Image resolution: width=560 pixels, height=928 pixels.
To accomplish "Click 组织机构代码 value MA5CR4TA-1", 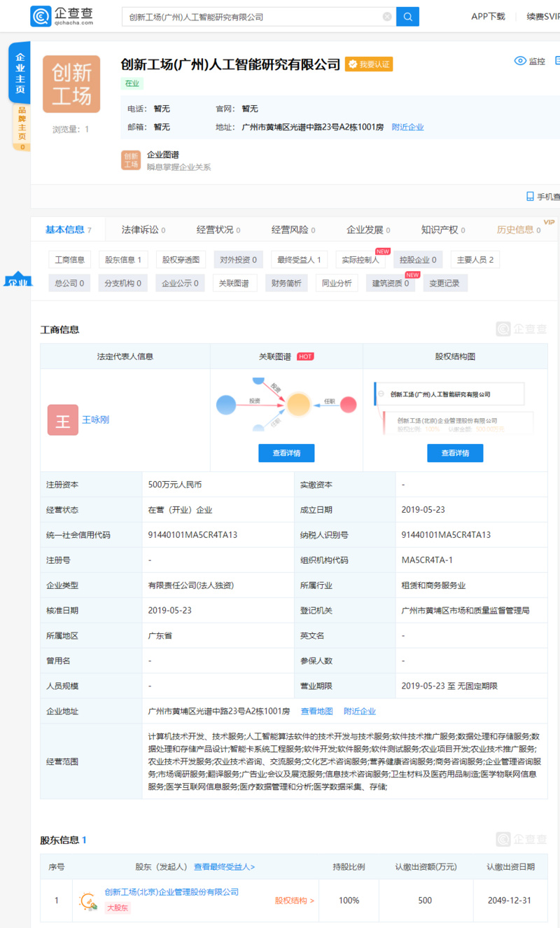I will (x=427, y=560).
